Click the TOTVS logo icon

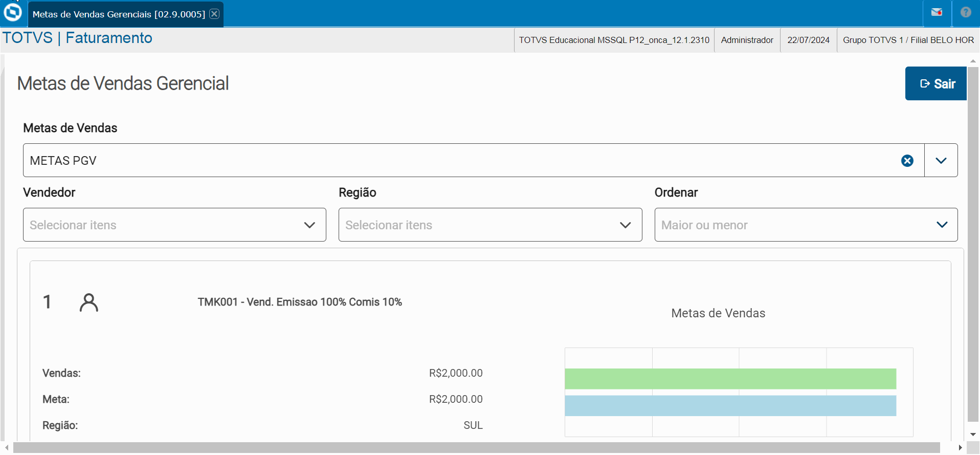coord(13,12)
